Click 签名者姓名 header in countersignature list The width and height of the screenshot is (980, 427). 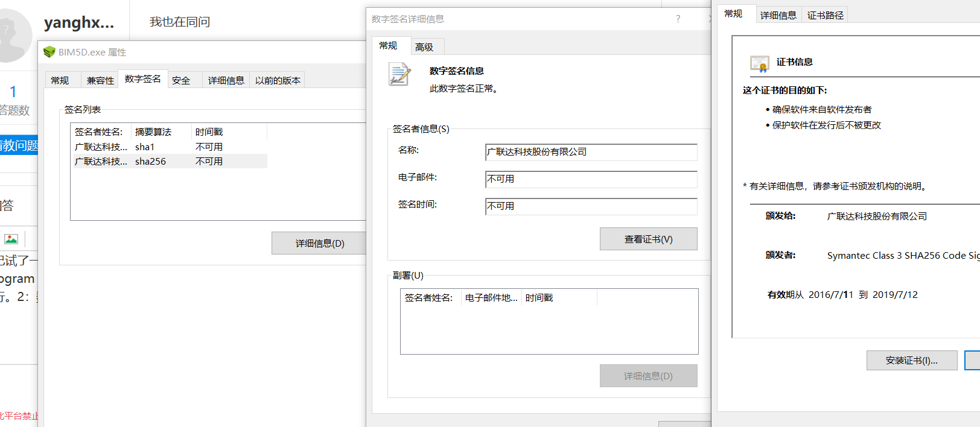pos(431,297)
